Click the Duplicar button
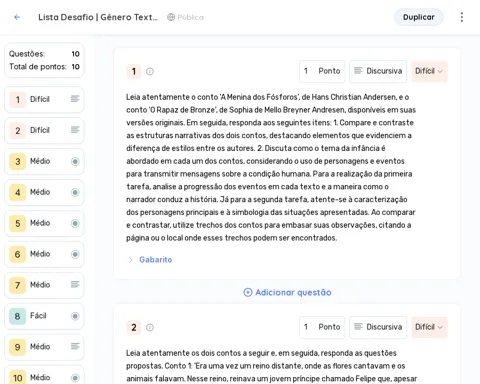Viewport: 480px width, 384px height. pos(419,17)
